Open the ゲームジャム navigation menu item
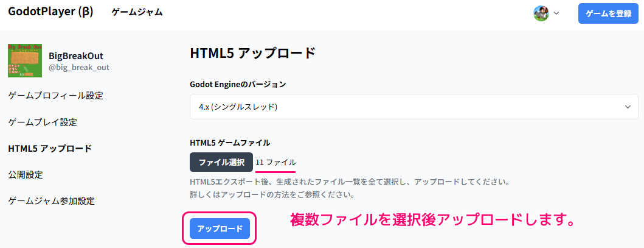The width and height of the screenshot is (644, 248). click(137, 12)
